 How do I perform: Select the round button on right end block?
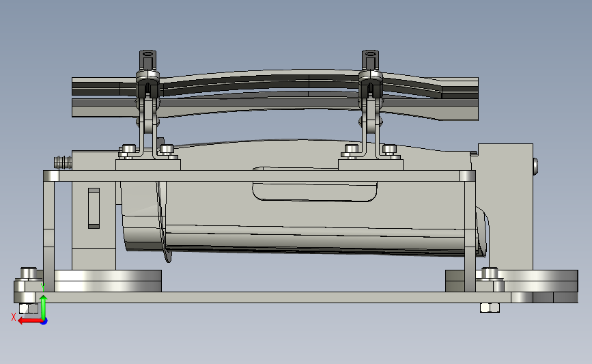(535, 167)
